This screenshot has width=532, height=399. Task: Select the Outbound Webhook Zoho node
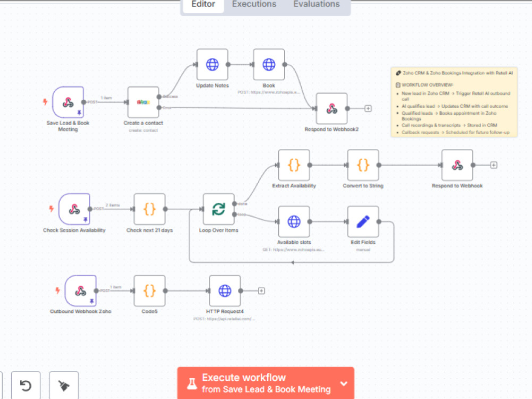coord(80,291)
